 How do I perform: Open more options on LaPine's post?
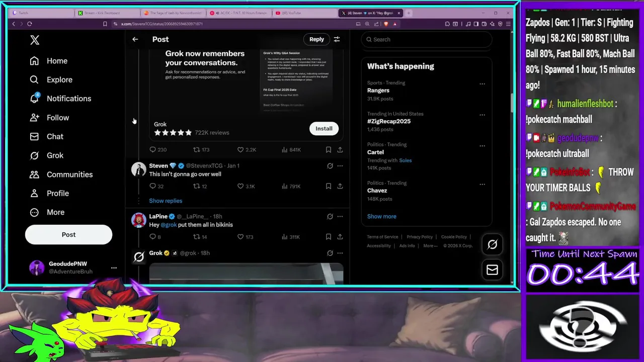point(340,216)
